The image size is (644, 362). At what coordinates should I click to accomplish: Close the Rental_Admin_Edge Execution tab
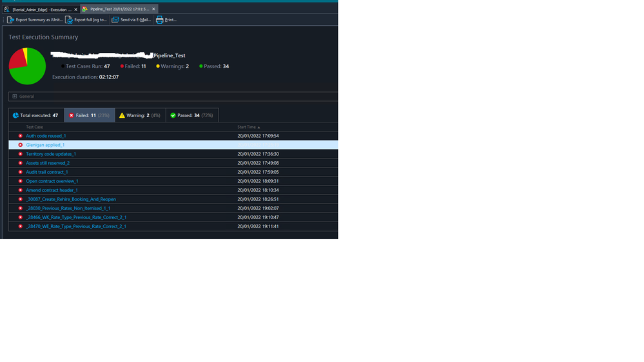coord(75,10)
